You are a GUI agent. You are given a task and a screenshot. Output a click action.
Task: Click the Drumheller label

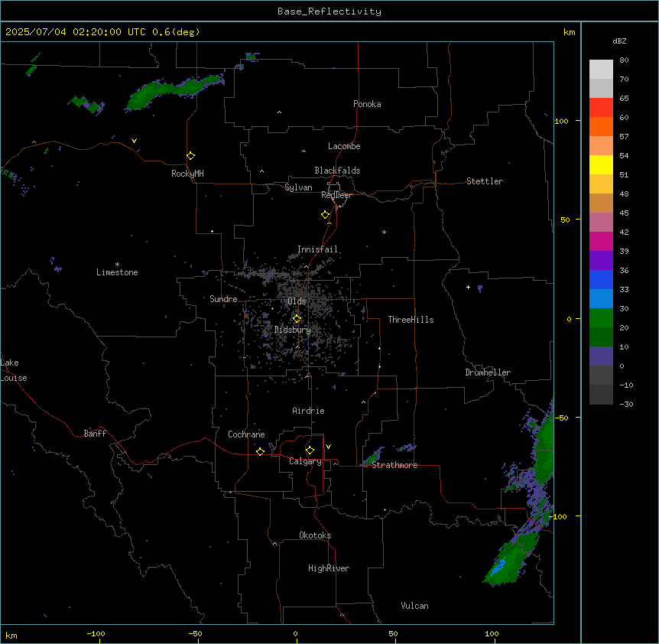488,372
